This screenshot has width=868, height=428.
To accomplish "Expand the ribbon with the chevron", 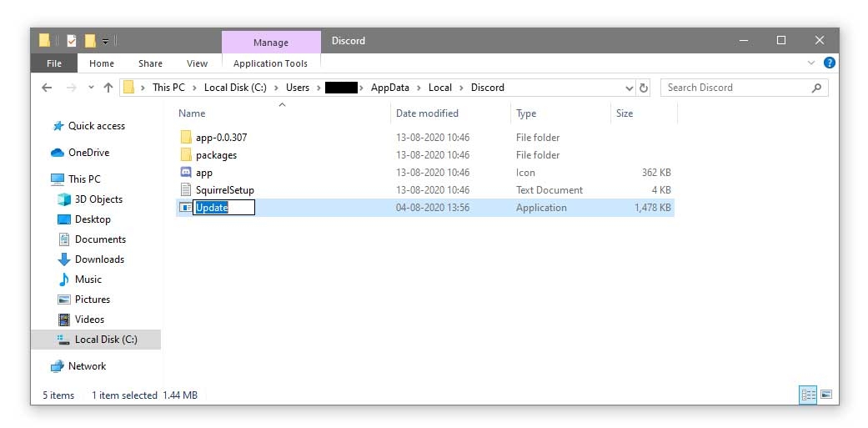I will [811, 63].
